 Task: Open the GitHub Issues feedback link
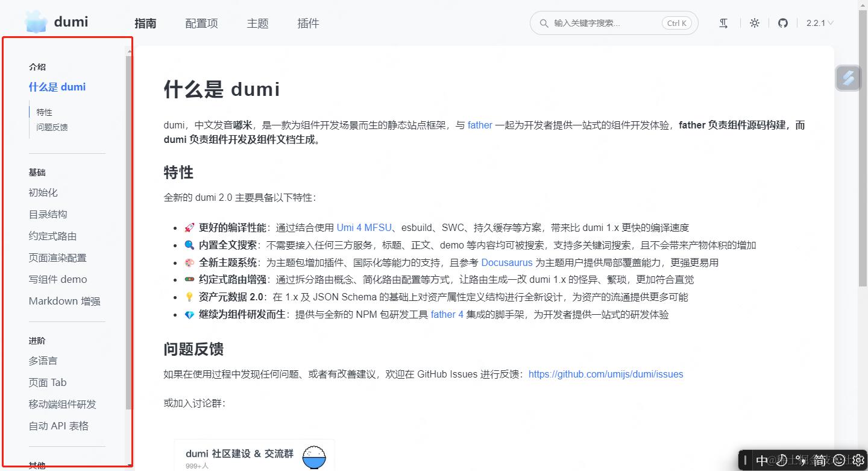(x=605, y=374)
